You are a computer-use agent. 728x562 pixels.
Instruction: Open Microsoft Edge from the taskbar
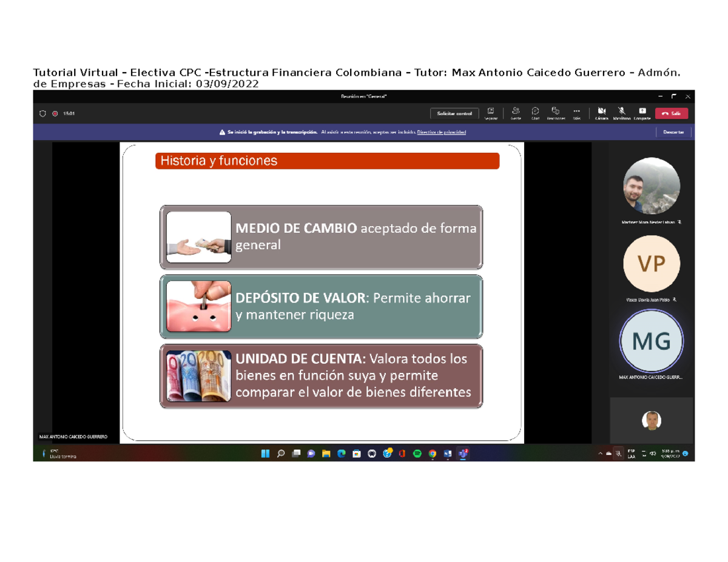(342, 453)
